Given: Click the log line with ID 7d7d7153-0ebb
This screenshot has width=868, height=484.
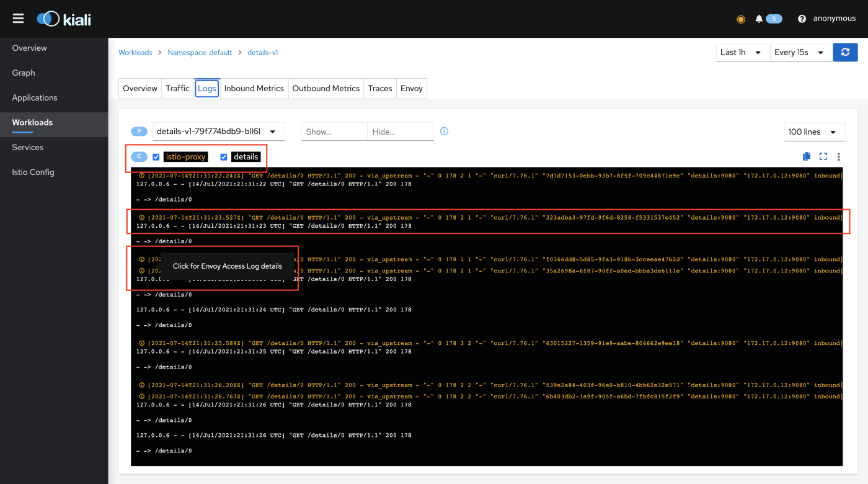Looking at the screenshot, I should (x=490, y=176).
